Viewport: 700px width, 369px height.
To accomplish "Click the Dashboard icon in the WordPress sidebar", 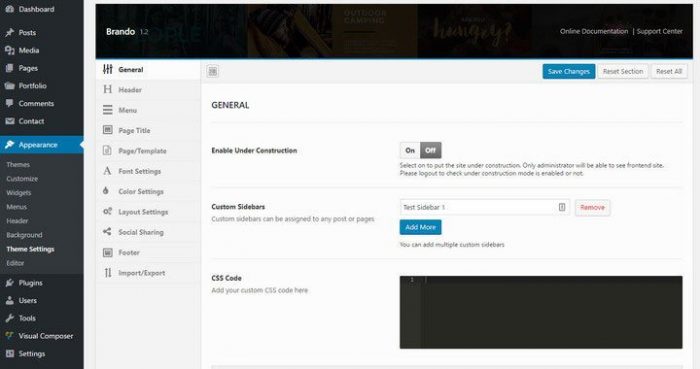I will [9, 9].
